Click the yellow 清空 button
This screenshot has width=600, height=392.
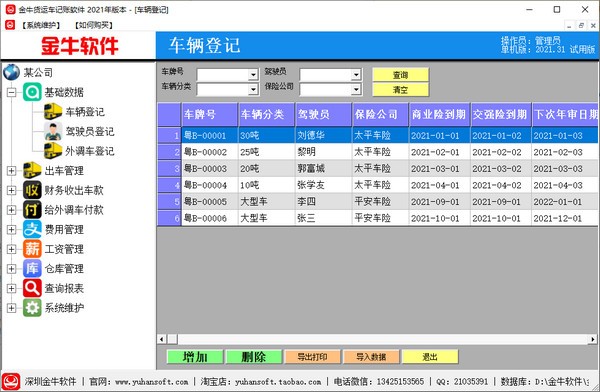point(401,90)
